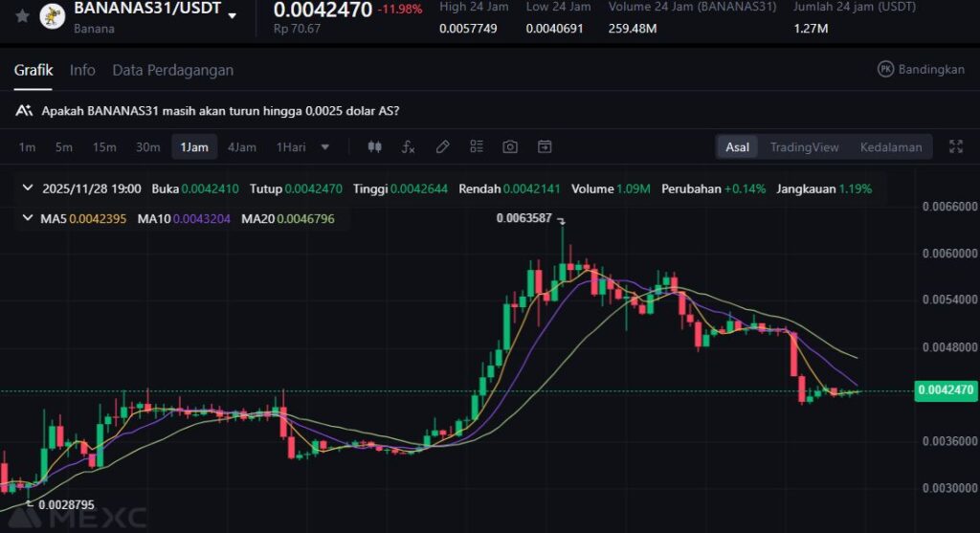The image size is (980, 533).
Task: Switch to Data Perdagangan tab
Action: coord(172,70)
